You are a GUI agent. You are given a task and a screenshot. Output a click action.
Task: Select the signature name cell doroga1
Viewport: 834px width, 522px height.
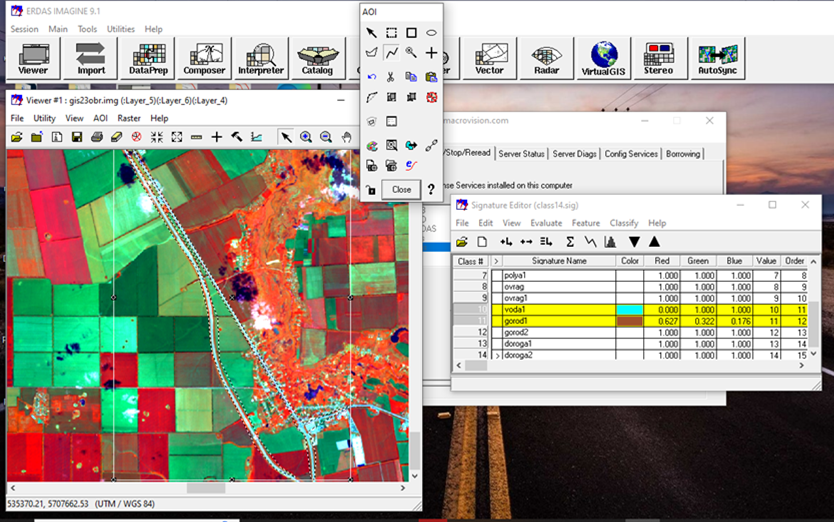click(x=559, y=344)
